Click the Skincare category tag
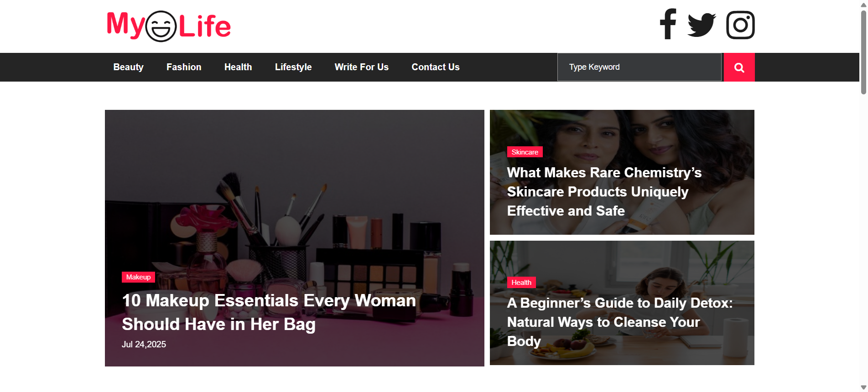The height and width of the screenshot is (392, 868). pyautogui.click(x=525, y=152)
